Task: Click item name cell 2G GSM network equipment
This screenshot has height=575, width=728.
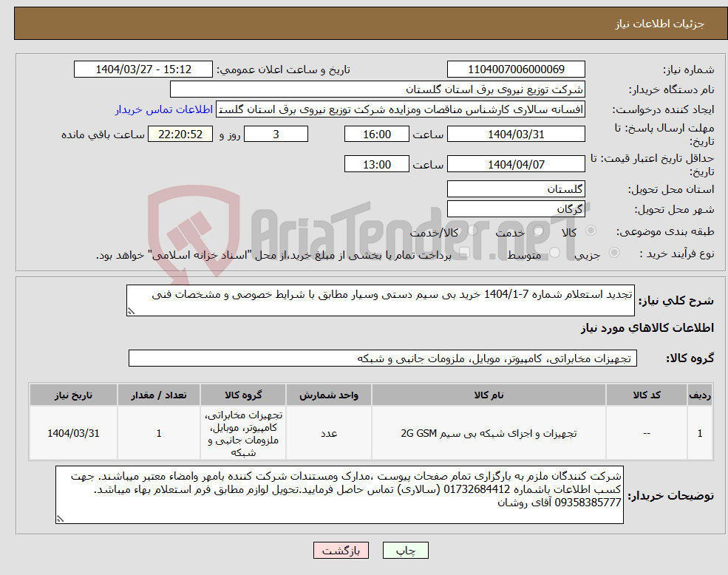Action: tap(489, 433)
